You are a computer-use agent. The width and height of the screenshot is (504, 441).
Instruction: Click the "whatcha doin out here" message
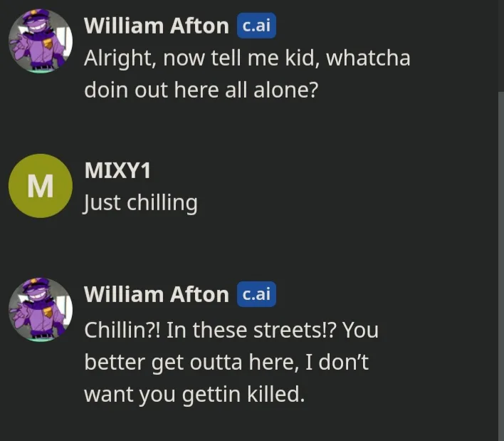coord(247,73)
